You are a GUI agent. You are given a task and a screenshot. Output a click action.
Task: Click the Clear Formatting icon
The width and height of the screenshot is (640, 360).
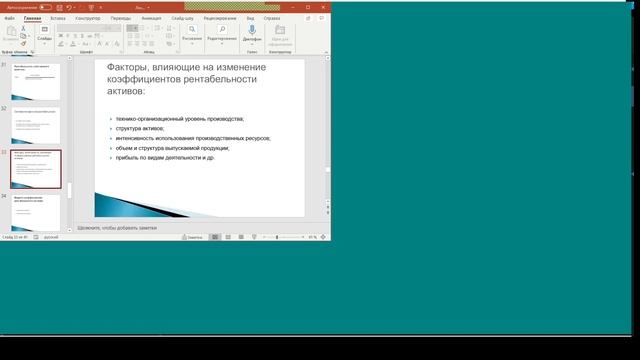click(x=117, y=44)
